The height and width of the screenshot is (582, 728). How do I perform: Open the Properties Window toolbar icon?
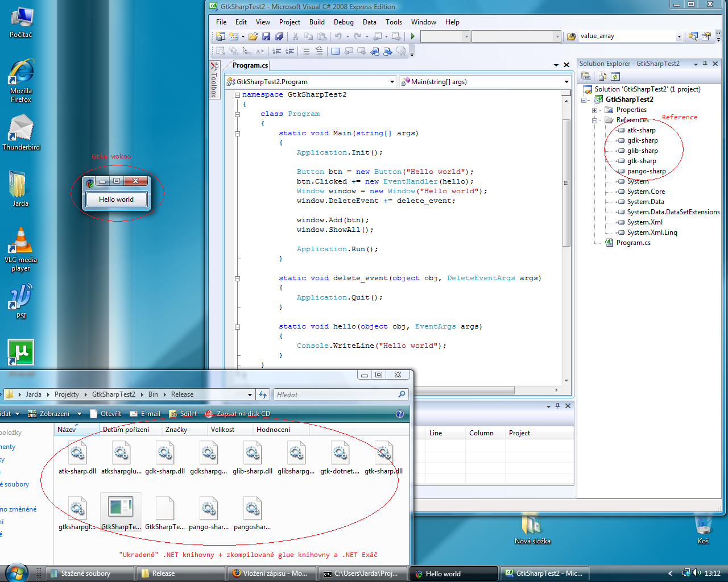(706, 36)
